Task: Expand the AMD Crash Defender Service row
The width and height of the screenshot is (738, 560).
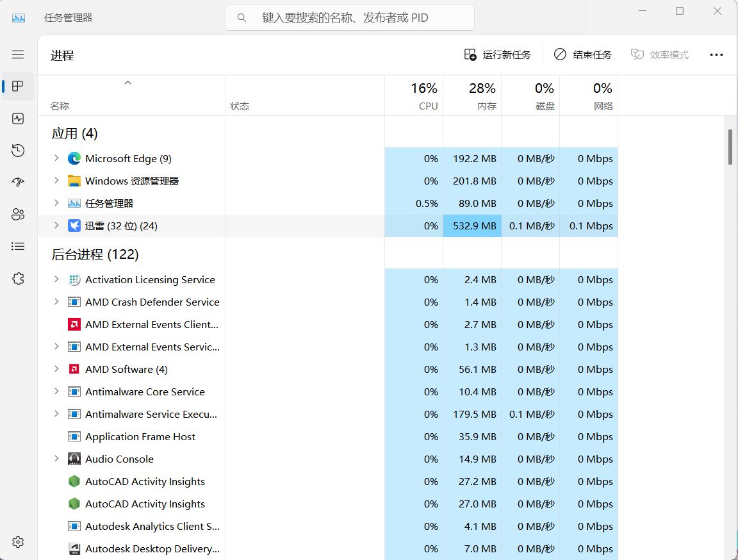Action: coord(56,302)
